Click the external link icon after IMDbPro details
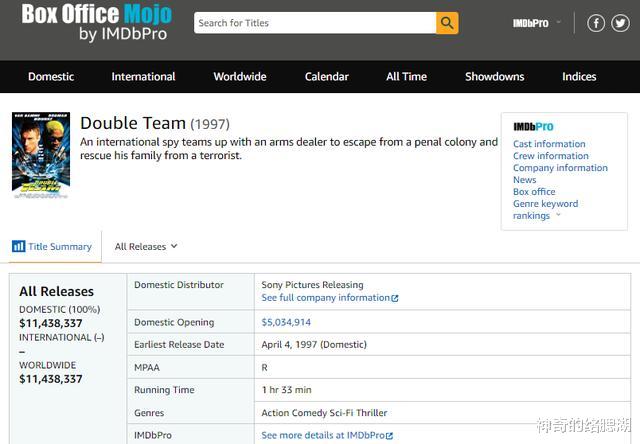The height and width of the screenshot is (444, 640). click(x=389, y=436)
